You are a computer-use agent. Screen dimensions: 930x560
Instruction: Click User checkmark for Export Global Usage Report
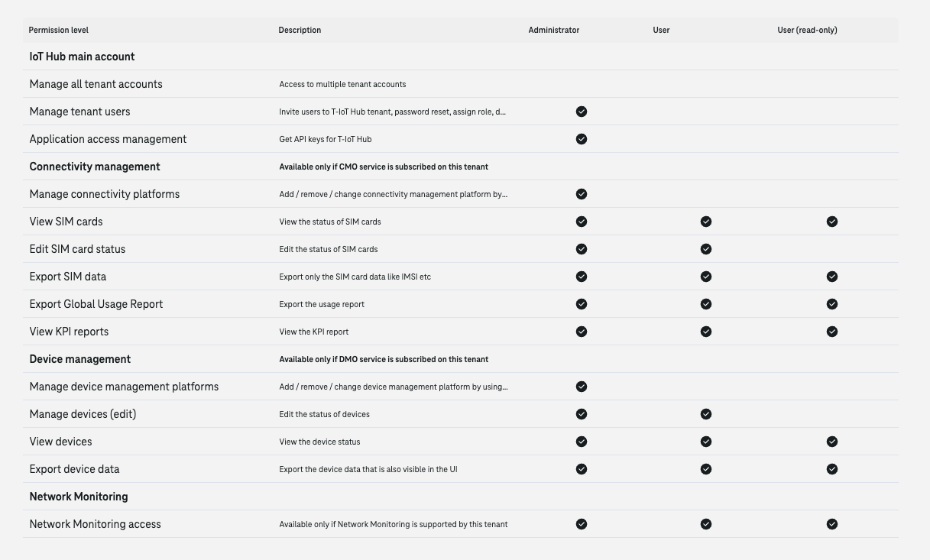[x=706, y=304]
